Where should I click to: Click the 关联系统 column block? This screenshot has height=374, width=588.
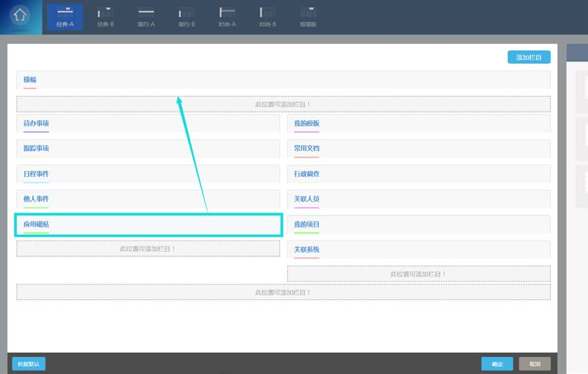(419, 250)
